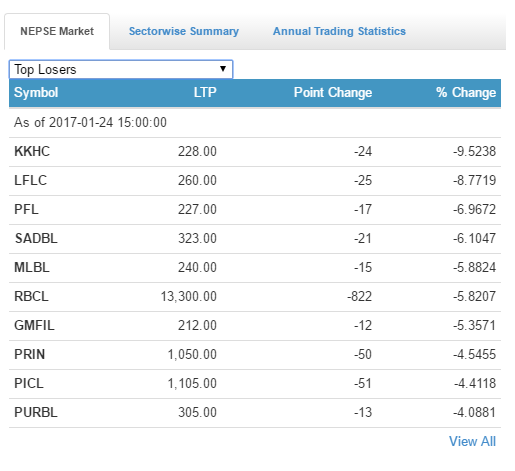
Task: Select the Symbol column header
Action: [36, 92]
